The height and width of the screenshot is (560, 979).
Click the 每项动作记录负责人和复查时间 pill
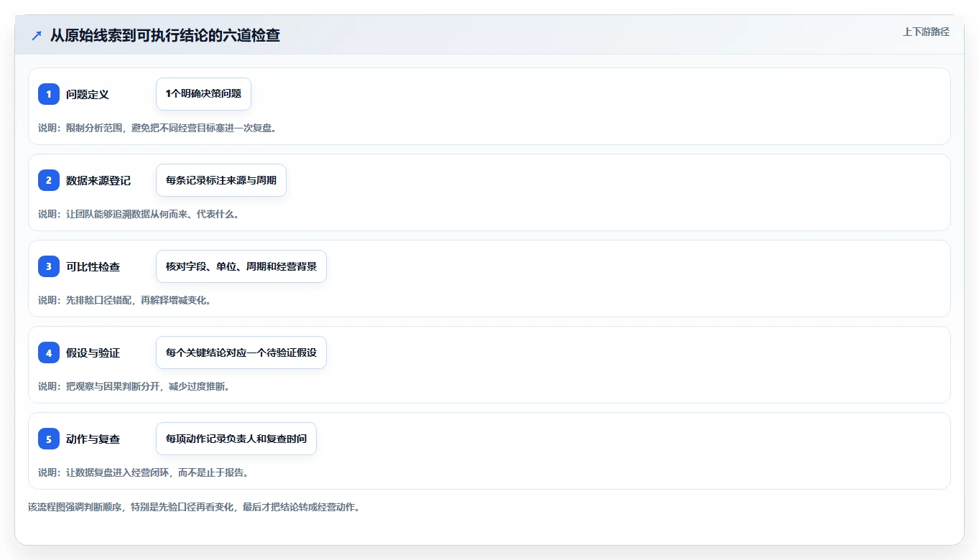coord(236,439)
